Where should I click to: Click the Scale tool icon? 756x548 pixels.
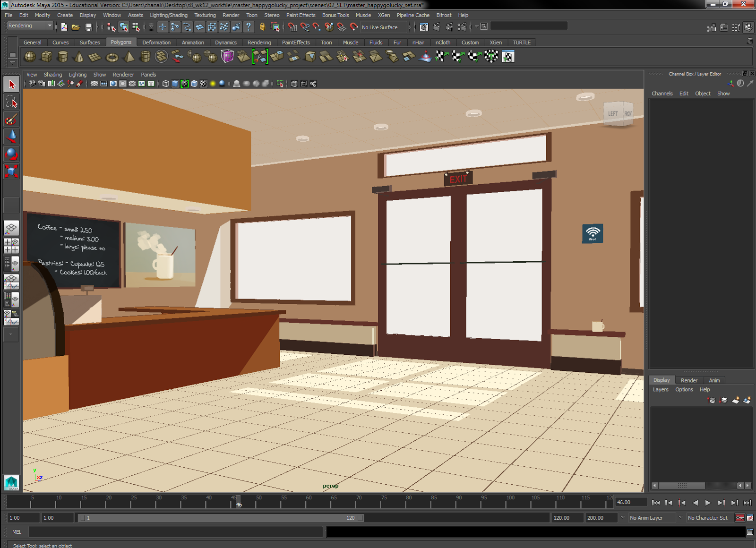[11, 171]
